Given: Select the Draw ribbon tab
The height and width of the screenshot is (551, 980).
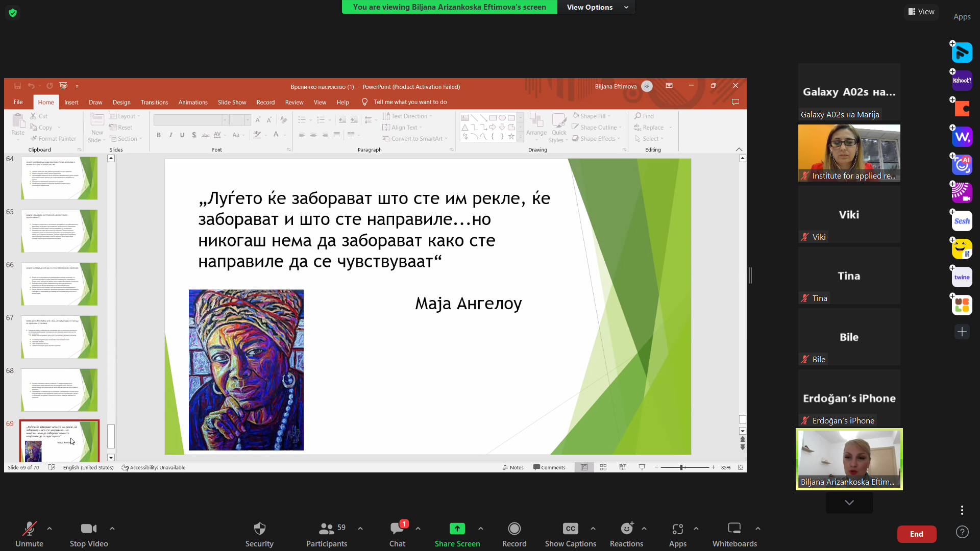Looking at the screenshot, I should click(x=95, y=102).
